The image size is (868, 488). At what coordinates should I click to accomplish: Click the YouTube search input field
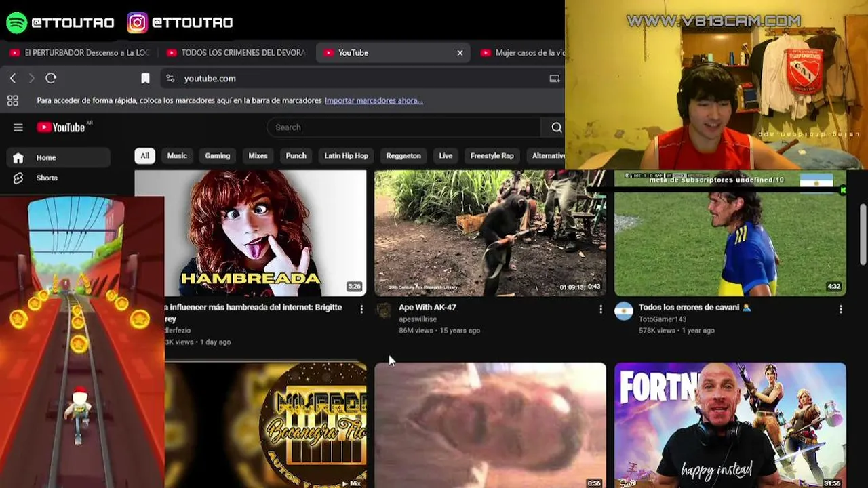tap(404, 127)
